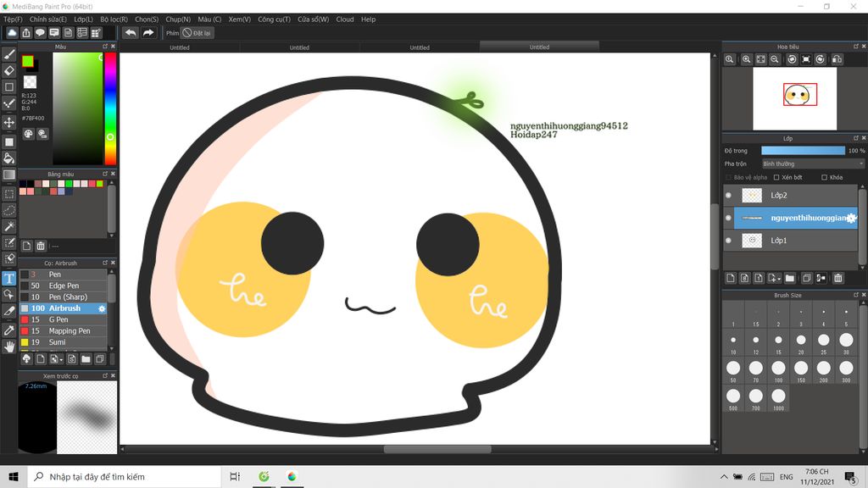Add new layer in Layer panel
Image resolution: width=868 pixels, height=488 pixels.
coord(731,278)
